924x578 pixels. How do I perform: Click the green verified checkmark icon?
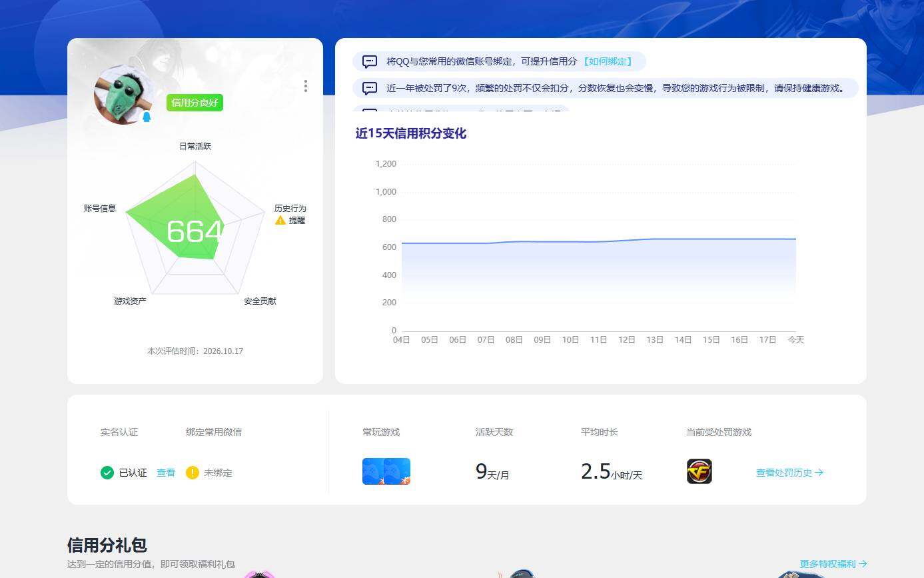pos(107,473)
